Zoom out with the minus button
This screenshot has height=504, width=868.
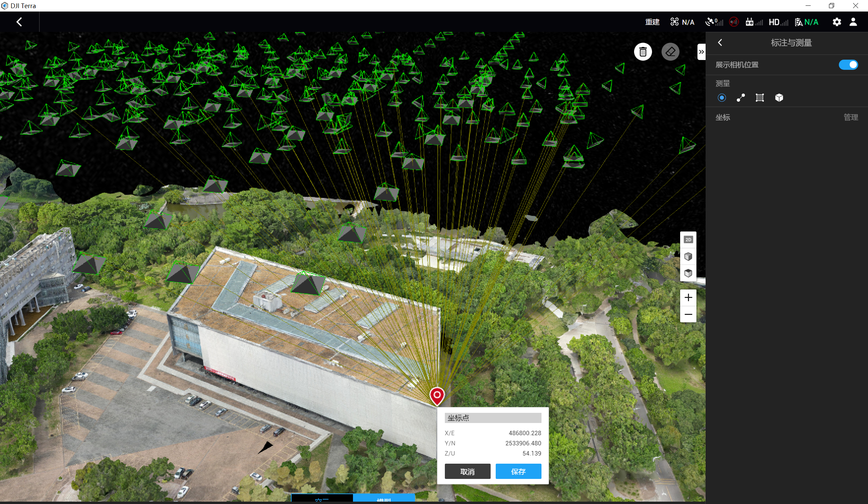[688, 314]
